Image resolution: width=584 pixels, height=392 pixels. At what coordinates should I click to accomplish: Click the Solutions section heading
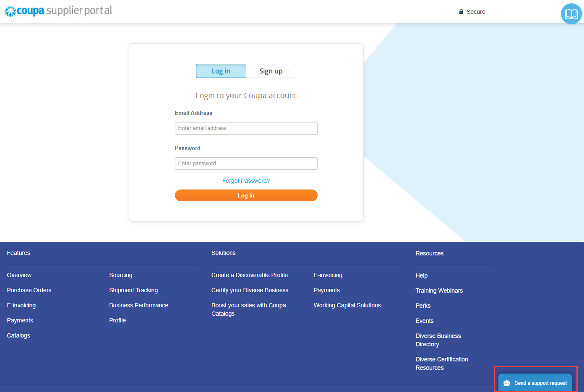224,253
